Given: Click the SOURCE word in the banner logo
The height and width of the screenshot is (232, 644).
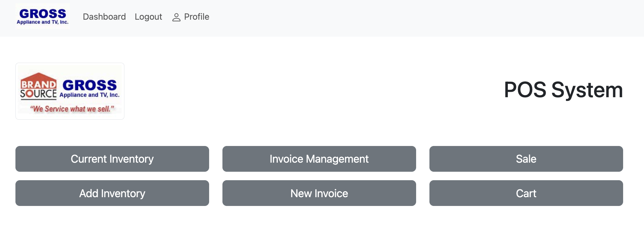Looking at the screenshot, I should 38,94.
